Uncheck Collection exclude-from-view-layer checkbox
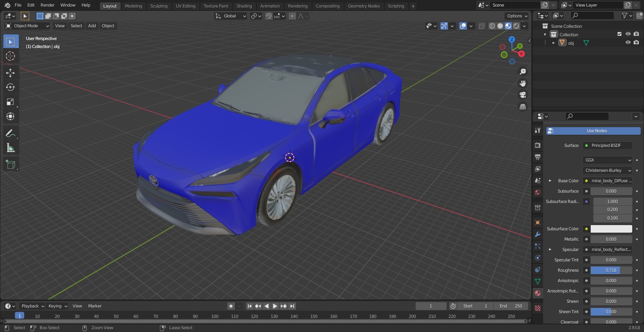The height and width of the screenshot is (332, 644). (x=619, y=34)
